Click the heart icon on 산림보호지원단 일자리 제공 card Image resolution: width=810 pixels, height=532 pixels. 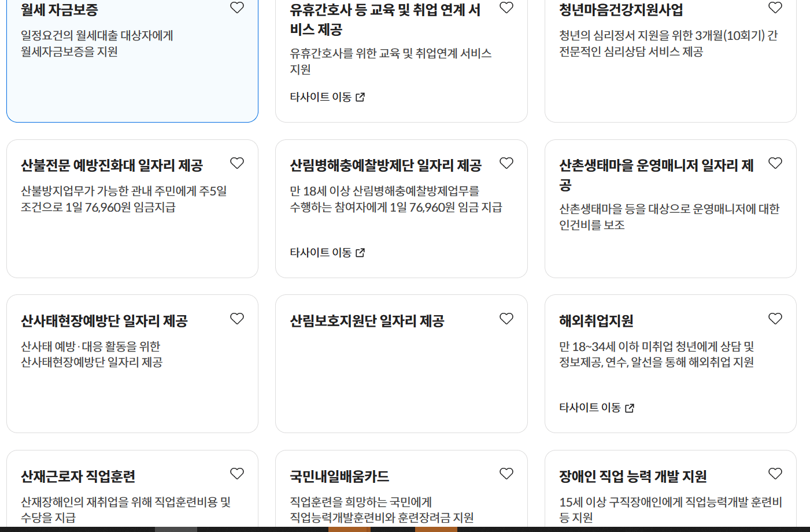[506, 319]
